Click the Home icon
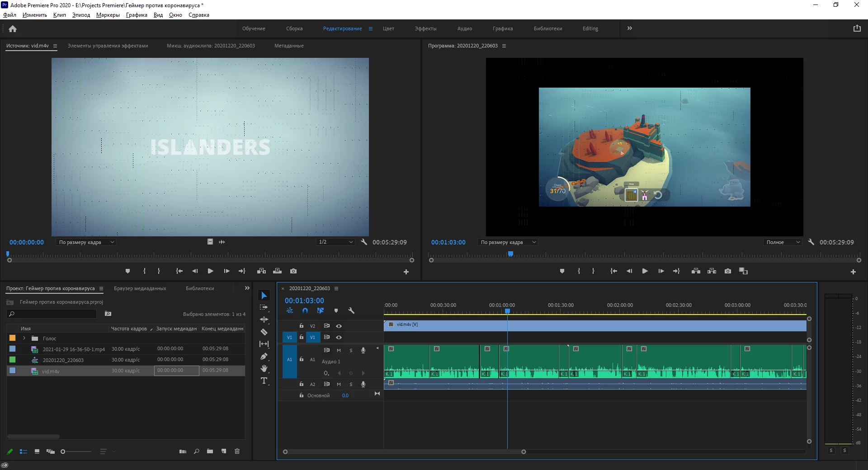The height and width of the screenshot is (470, 868). pos(13,29)
